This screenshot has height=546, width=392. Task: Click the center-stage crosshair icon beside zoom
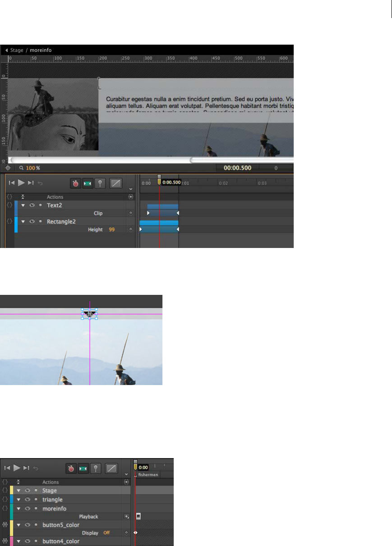click(x=8, y=168)
